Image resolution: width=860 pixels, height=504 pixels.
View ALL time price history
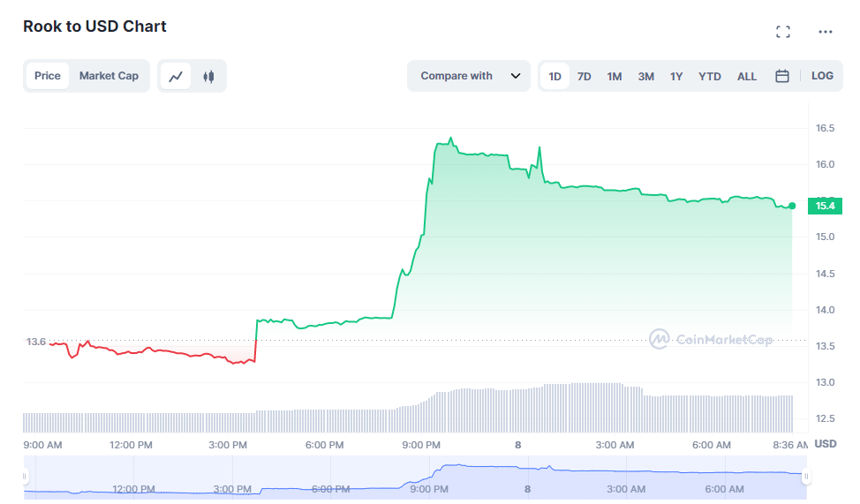746,77
